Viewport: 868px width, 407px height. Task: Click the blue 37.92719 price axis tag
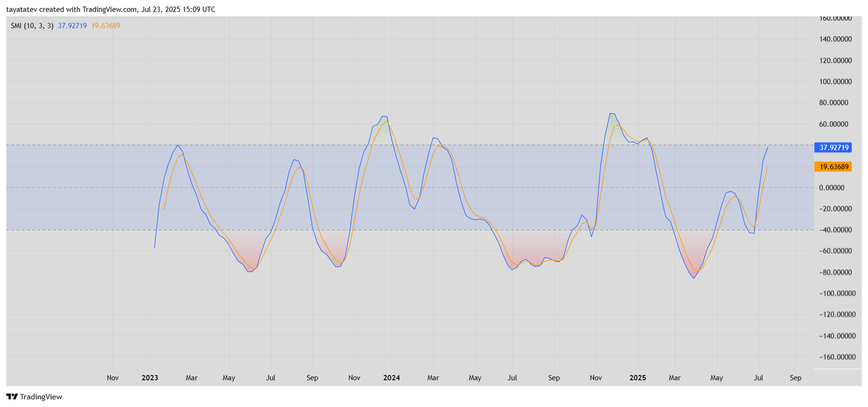click(x=833, y=147)
